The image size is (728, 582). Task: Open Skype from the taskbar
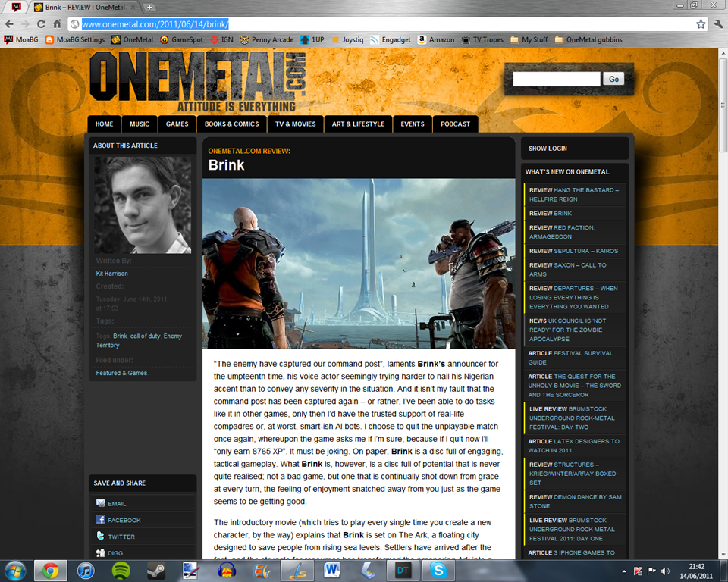(438, 571)
